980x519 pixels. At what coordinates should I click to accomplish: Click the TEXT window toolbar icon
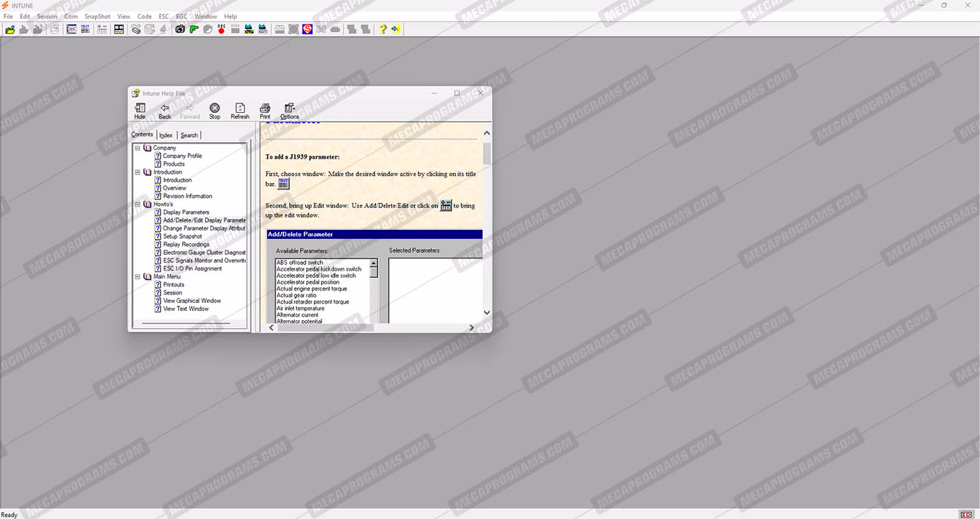tap(85, 29)
